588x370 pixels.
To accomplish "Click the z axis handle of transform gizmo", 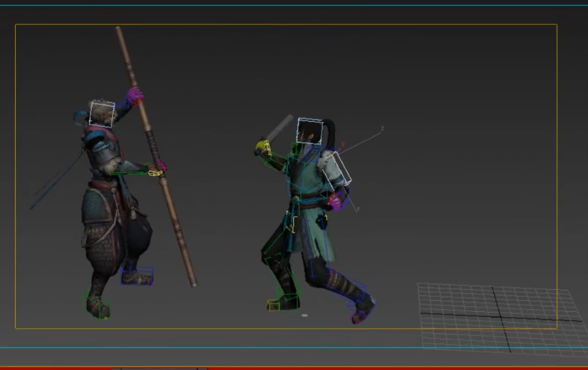I will click(382, 129).
